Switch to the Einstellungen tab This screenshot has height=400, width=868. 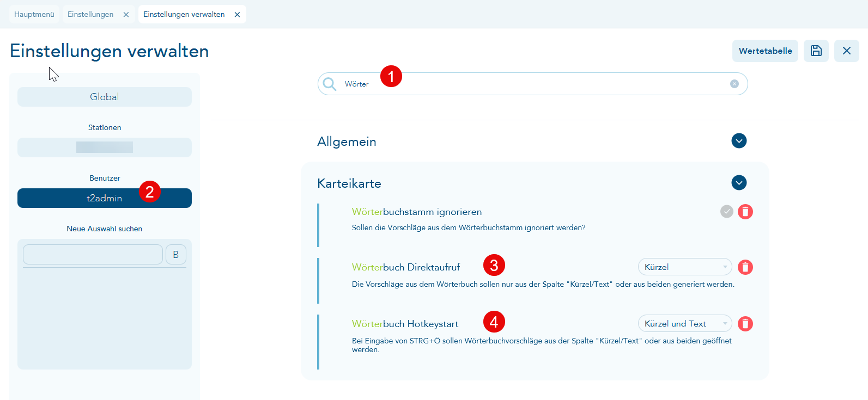pos(90,15)
